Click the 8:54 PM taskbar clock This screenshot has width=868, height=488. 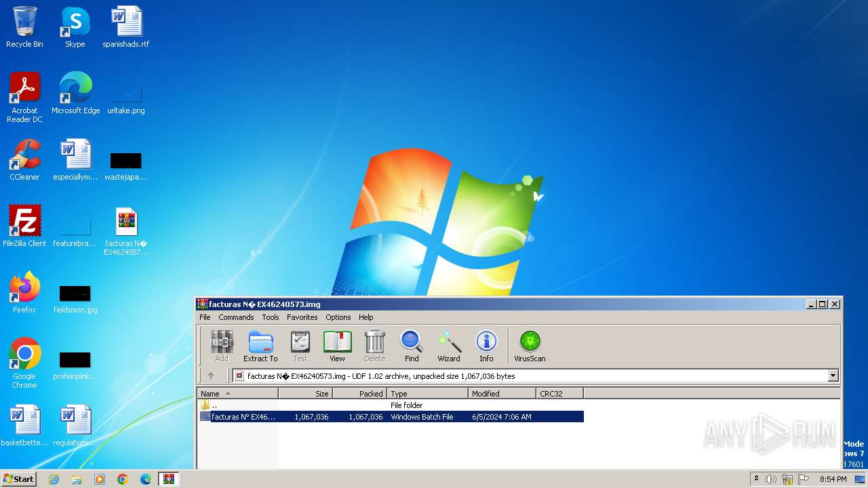click(x=833, y=479)
